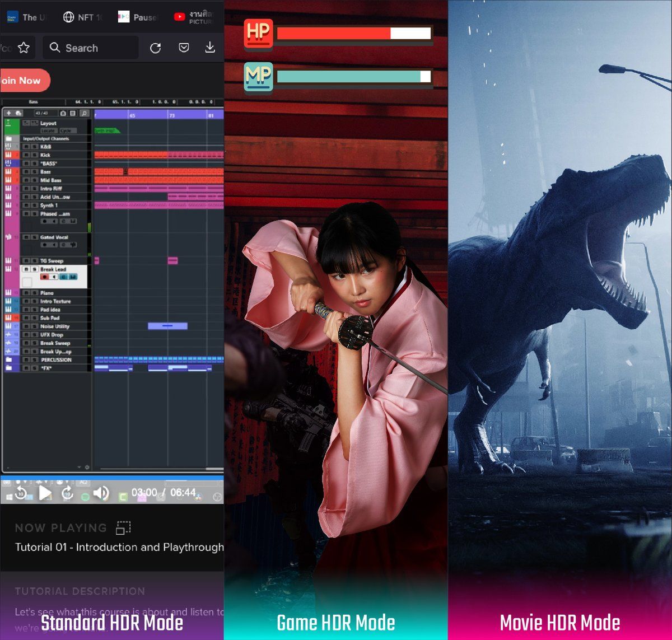Select the Noise Utility track name
Screen dimensions: 672x640
coord(55,326)
